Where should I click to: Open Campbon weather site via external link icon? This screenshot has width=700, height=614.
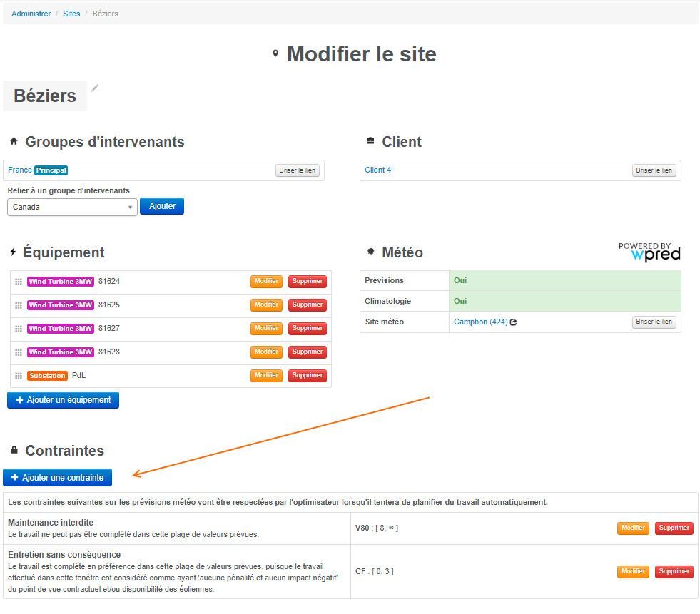click(x=512, y=321)
